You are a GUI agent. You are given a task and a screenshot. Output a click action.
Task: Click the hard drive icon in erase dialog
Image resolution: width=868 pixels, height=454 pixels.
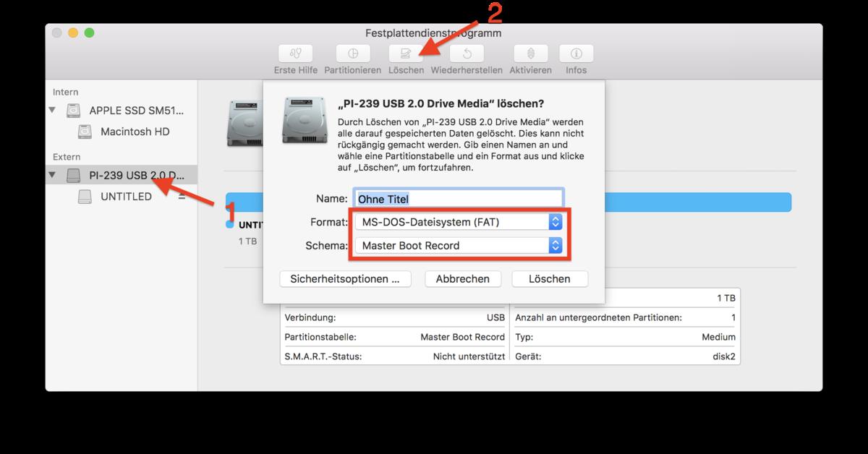pos(304,119)
